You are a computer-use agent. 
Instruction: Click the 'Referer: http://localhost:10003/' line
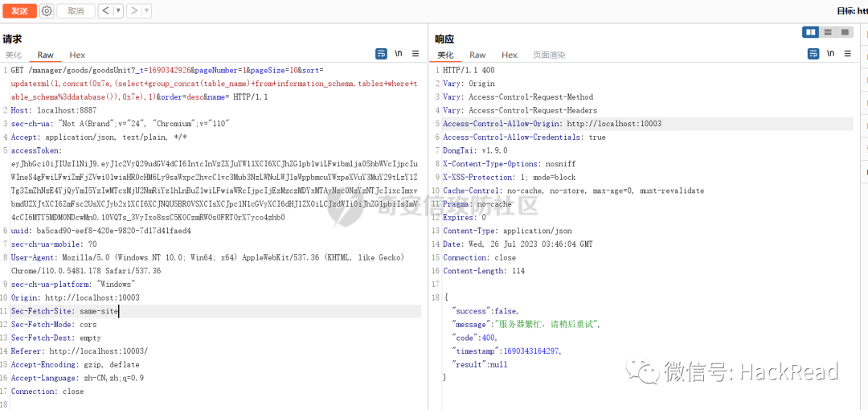coord(80,351)
